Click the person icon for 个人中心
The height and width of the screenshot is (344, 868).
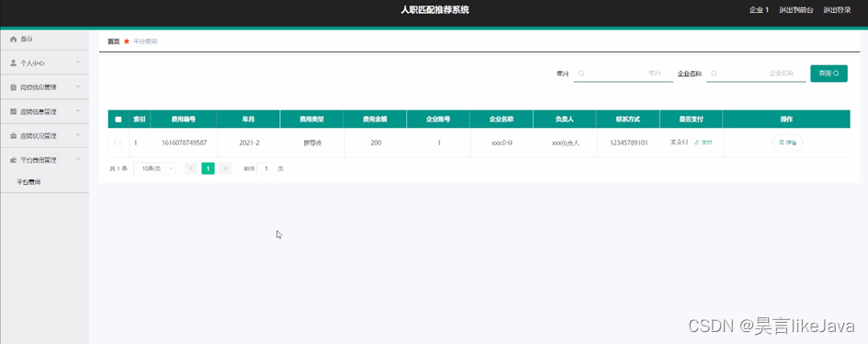coord(14,63)
